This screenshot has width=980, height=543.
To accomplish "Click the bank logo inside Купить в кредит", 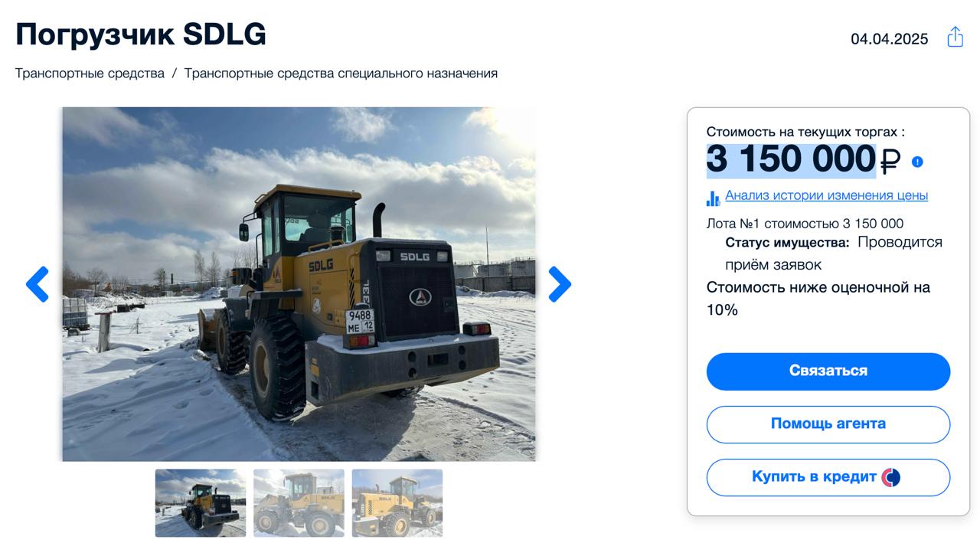I will [x=891, y=477].
